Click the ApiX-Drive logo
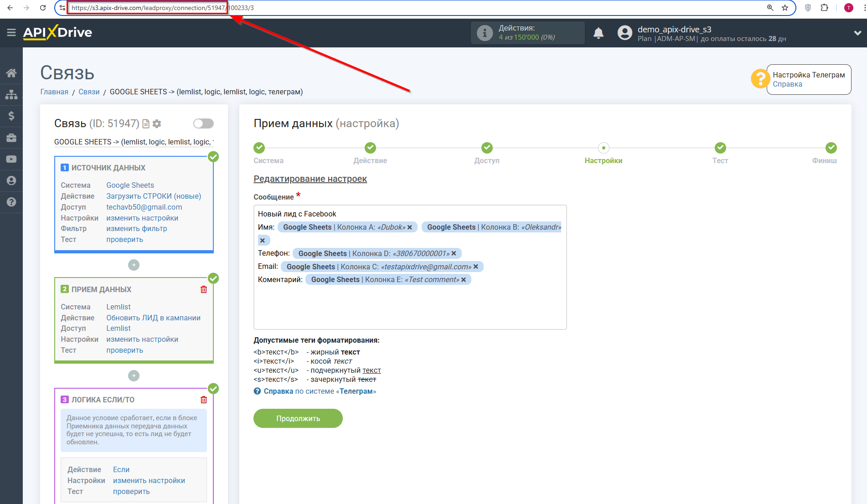867x504 pixels. [58, 32]
